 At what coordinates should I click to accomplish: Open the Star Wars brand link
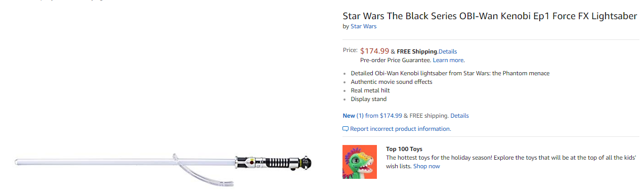click(x=363, y=26)
